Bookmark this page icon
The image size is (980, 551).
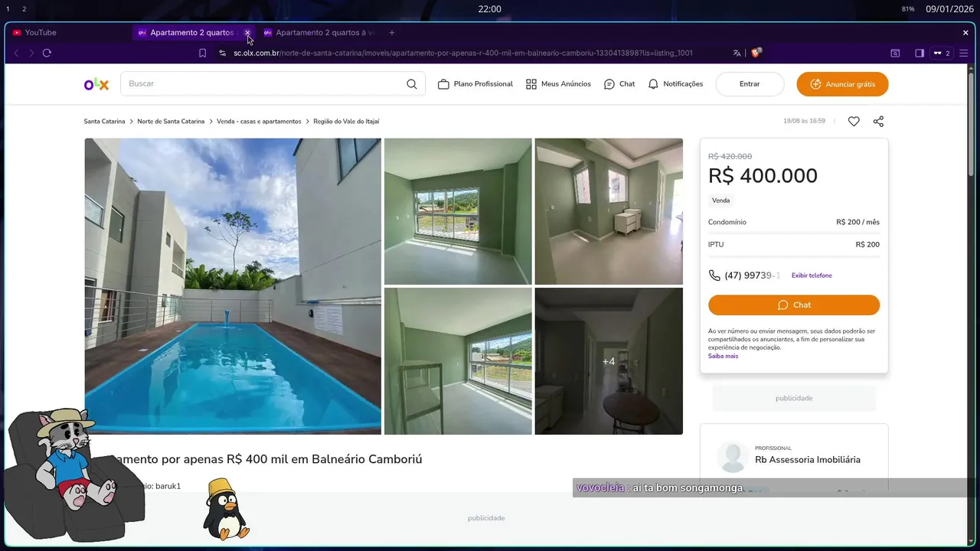click(202, 53)
